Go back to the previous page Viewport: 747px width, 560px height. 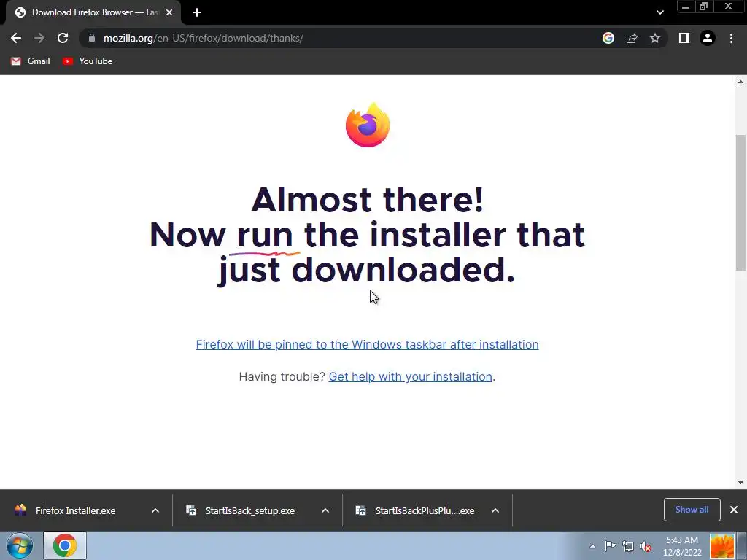pyautogui.click(x=16, y=38)
